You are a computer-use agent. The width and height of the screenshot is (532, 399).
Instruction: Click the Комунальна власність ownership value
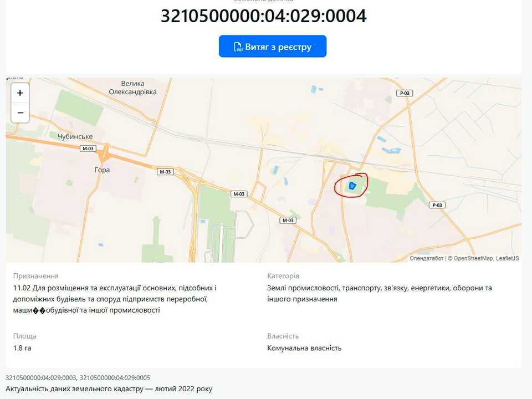click(x=304, y=348)
